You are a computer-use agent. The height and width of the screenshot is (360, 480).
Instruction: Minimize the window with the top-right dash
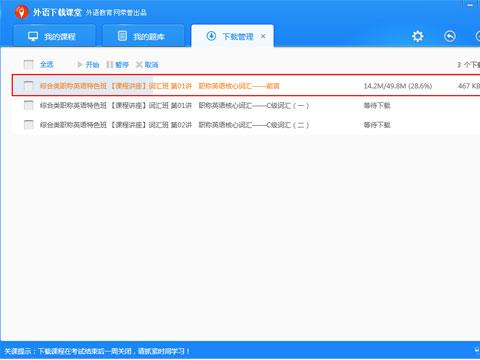[470, 5]
